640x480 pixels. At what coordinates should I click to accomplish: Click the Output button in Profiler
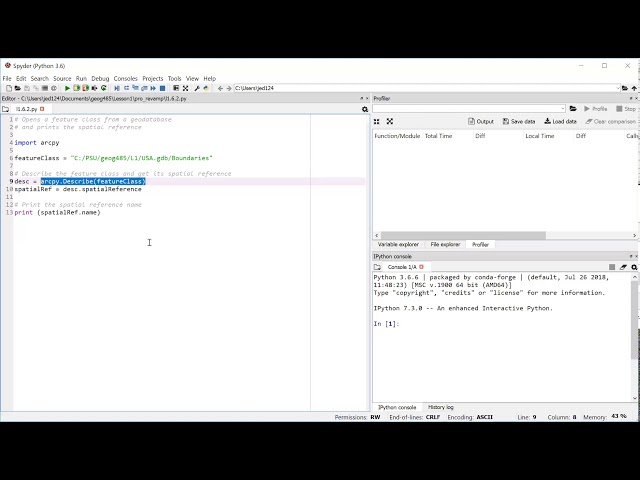(481, 122)
